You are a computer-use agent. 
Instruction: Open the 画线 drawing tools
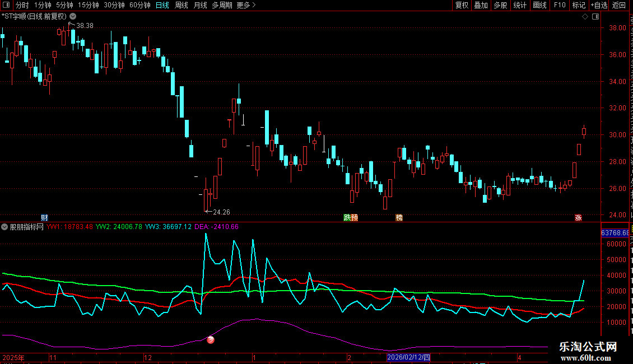[540, 5]
